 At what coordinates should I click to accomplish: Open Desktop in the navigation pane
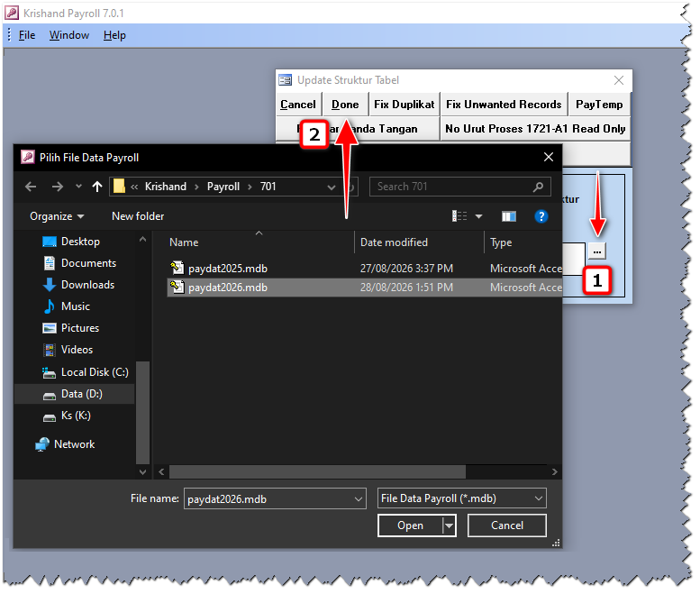(x=71, y=242)
